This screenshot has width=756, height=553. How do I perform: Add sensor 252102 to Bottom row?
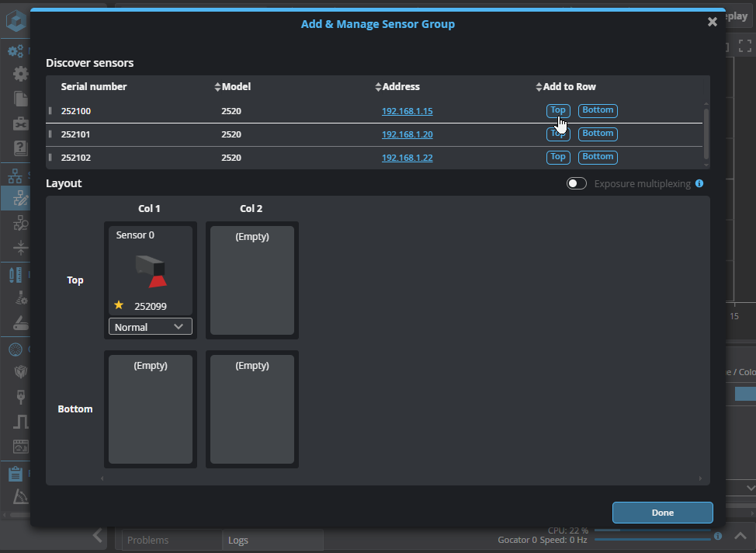coord(598,157)
